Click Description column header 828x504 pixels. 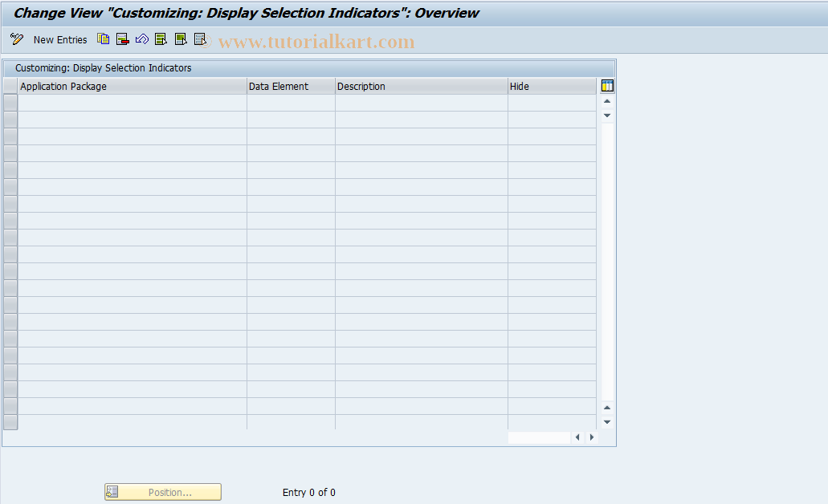[422, 86]
